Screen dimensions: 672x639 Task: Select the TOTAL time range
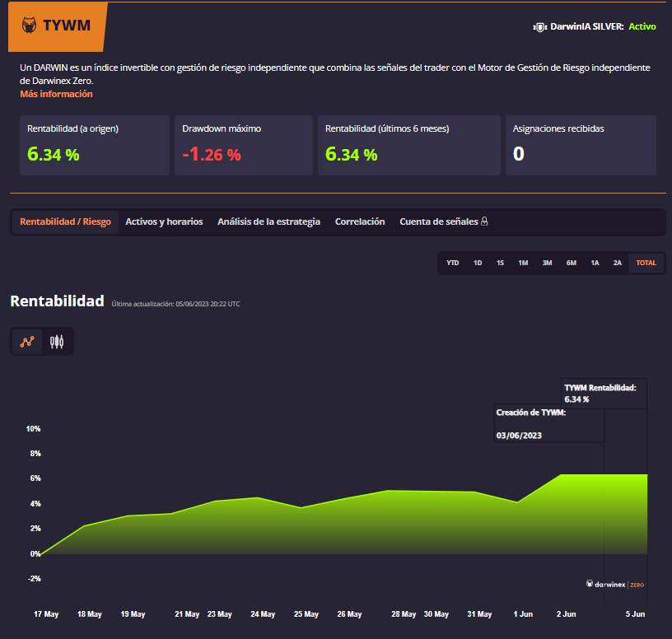tap(646, 263)
